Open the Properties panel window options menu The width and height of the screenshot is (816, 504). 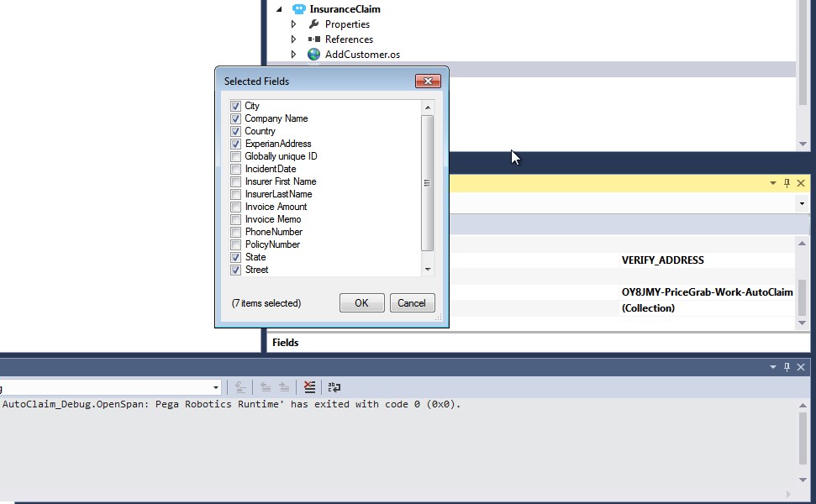(x=773, y=183)
